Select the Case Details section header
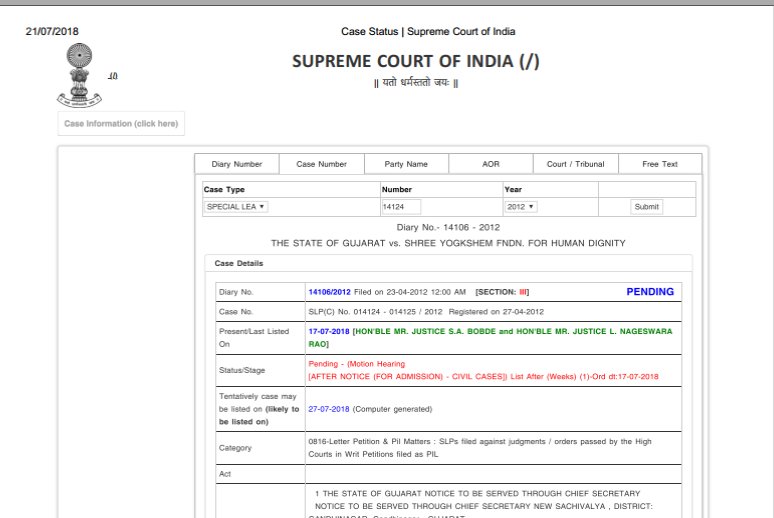774x518 pixels. tap(239, 263)
